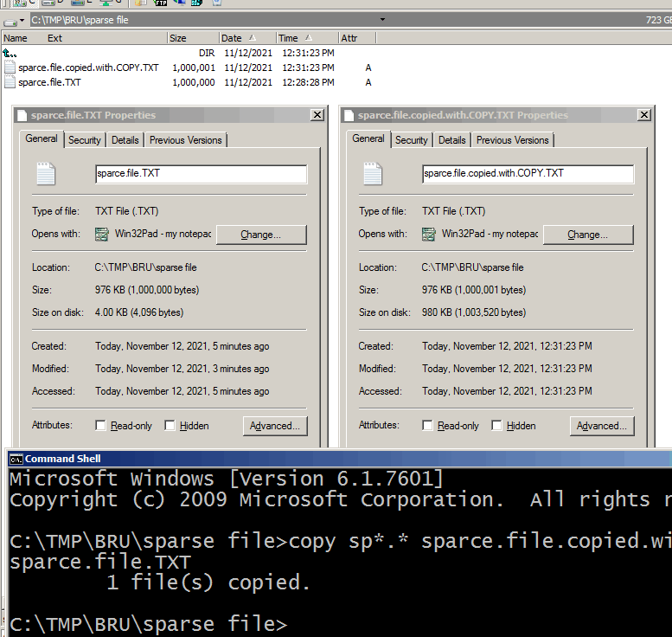Click filename field in sparce.file.TXT Properties
Image resolution: width=672 pixels, height=637 pixels.
pyautogui.click(x=201, y=174)
